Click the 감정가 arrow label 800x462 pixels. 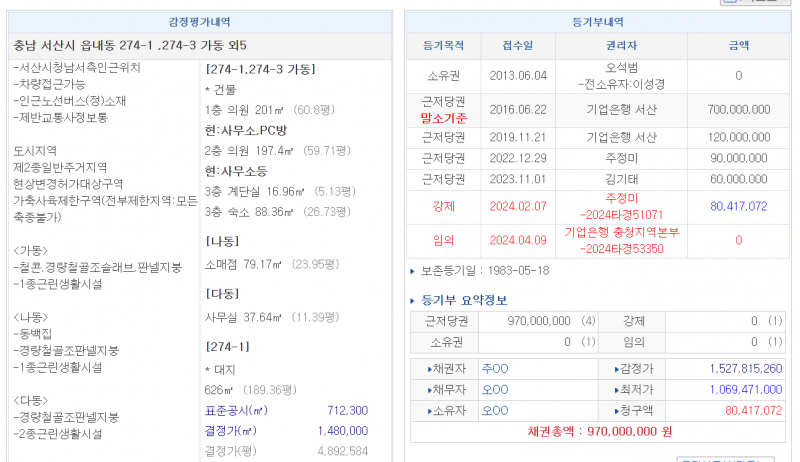pyautogui.click(x=632, y=369)
